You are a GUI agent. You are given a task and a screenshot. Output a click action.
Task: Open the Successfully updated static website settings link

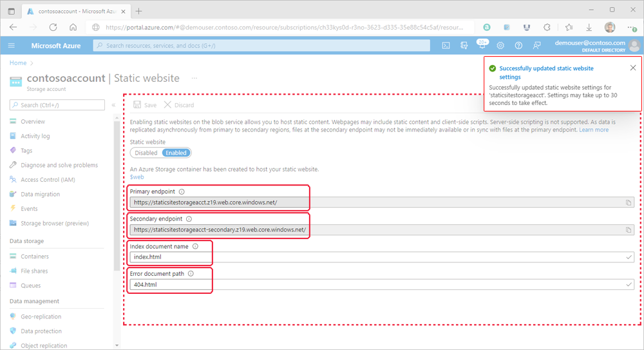[546, 72]
